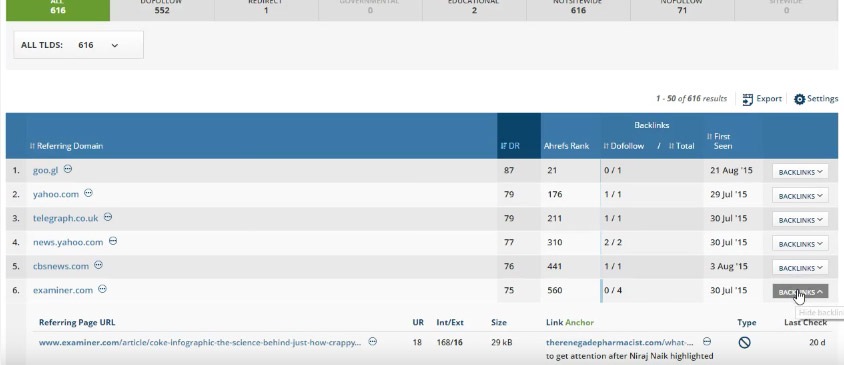Screen dimensions: 844x365
Task: Expand Backlinks for cbsnews.com
Action: point(800,268)
